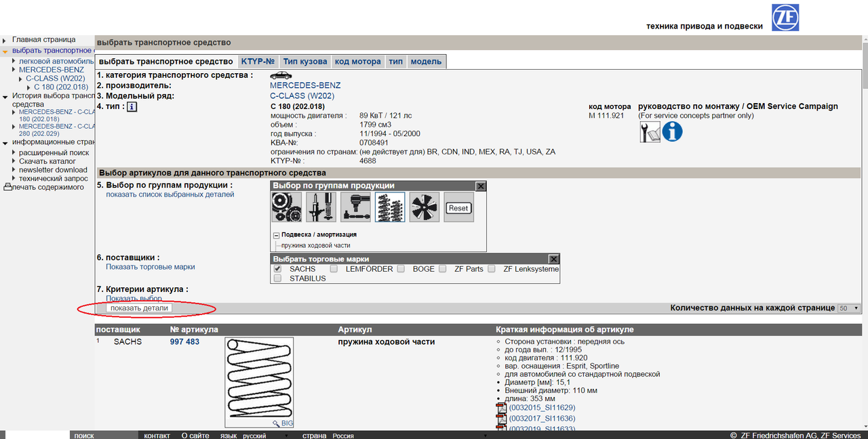Click the Reset product group button

click(459, 208)
